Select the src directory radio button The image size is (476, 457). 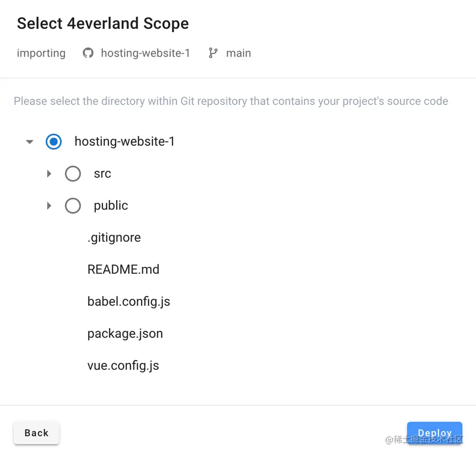tap(73, 174)
